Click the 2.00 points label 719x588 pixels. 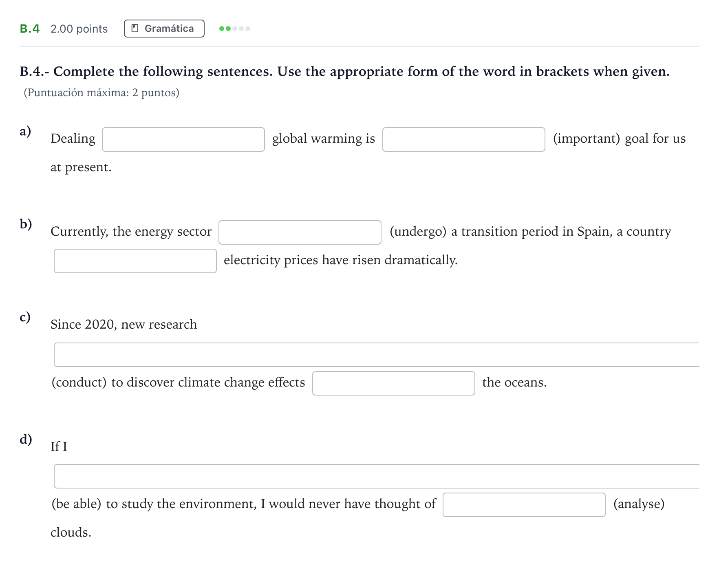coord(79,29)
